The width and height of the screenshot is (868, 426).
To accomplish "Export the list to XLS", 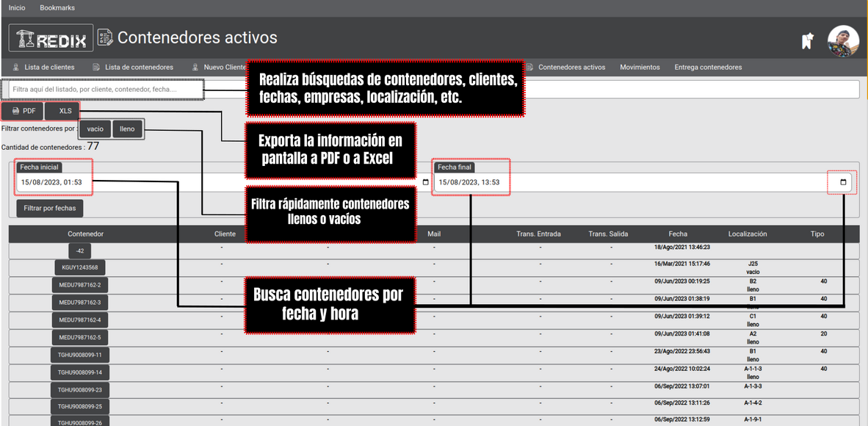I will (x=65, y=111).
